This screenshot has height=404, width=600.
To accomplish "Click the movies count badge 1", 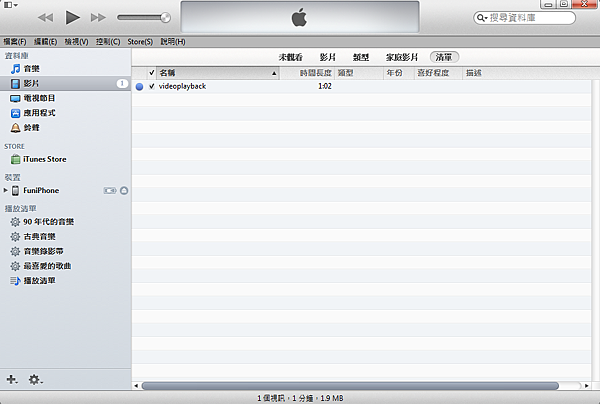I will (122, 83).
